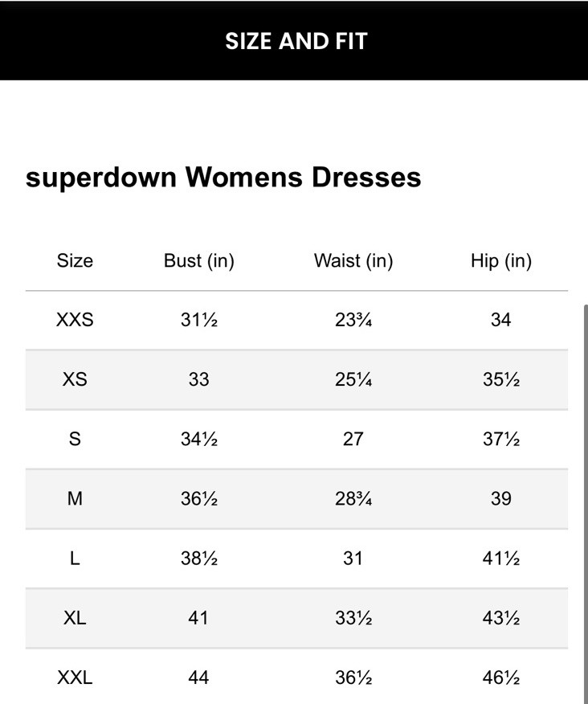The height and width of the screenshot is (704, 588).
Task: Click the XXS bust value 31½
Action: pyautogui.click(x=198, y=320)
